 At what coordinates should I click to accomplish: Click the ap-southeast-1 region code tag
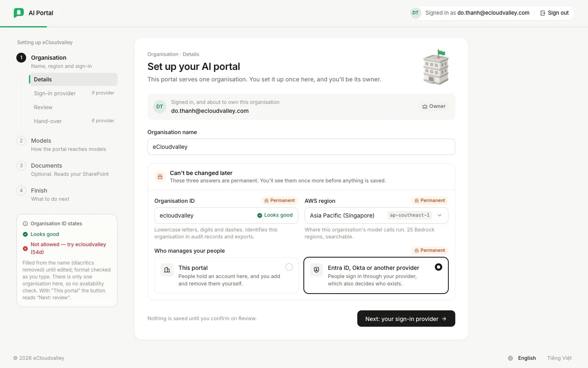point(410,215)
